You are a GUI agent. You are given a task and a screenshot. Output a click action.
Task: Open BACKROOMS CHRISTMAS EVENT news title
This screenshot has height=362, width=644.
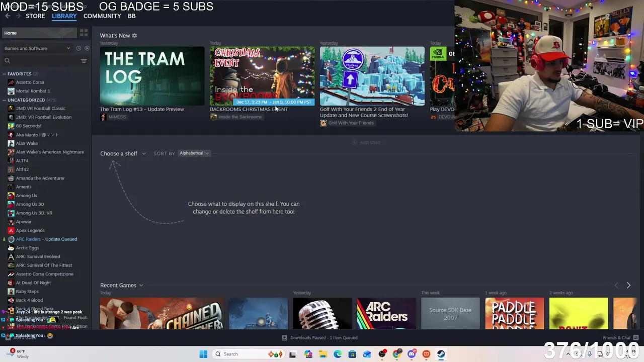pyautogui.click(x=249, y=109)
